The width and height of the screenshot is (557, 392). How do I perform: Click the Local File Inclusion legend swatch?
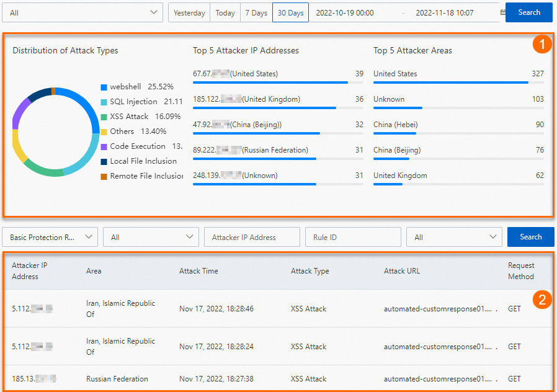(x=104, y=162)
